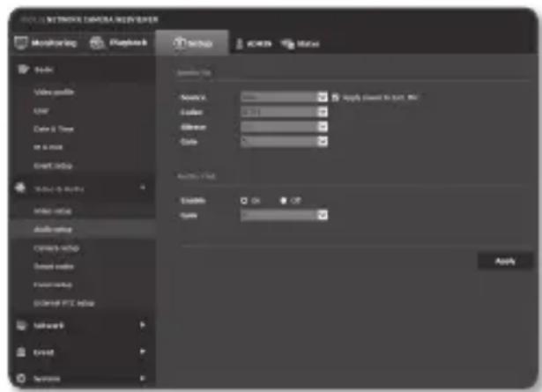Image resolution: width=542 pixels, height=392 pixels.
Task: Open Smart codec settings
Action: coord(54,266)
